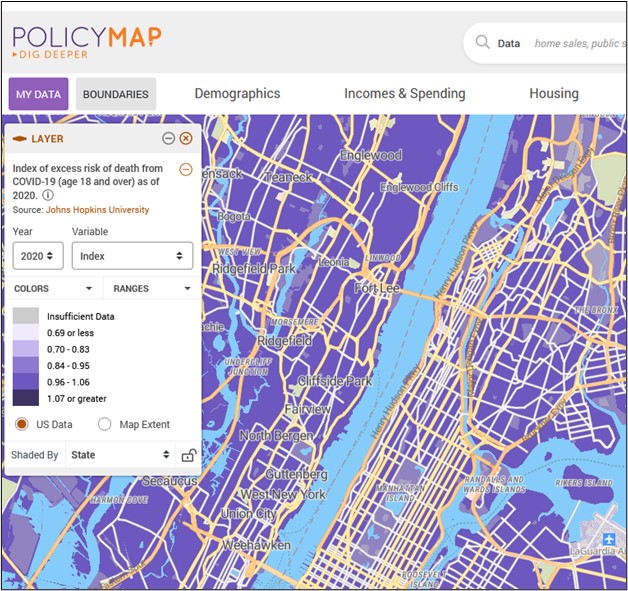Expand the Colors dropdown
The height and width of the screenshot is (591, 628).
coord(53,288)
